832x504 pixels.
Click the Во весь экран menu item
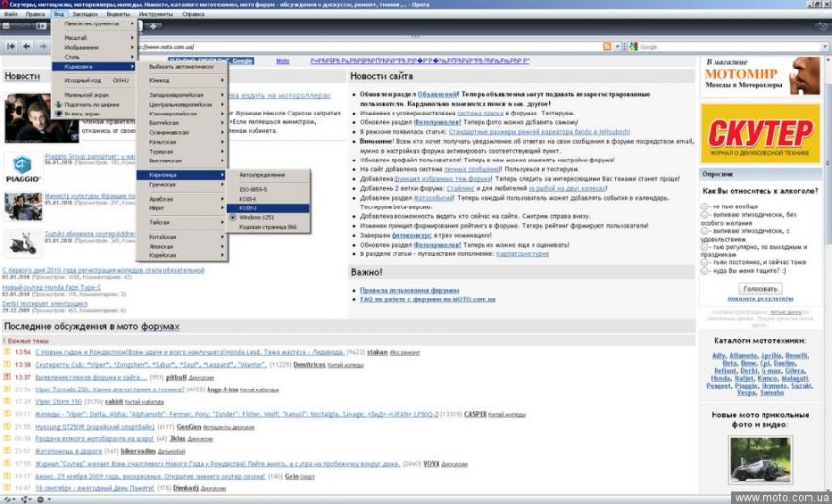94,114
